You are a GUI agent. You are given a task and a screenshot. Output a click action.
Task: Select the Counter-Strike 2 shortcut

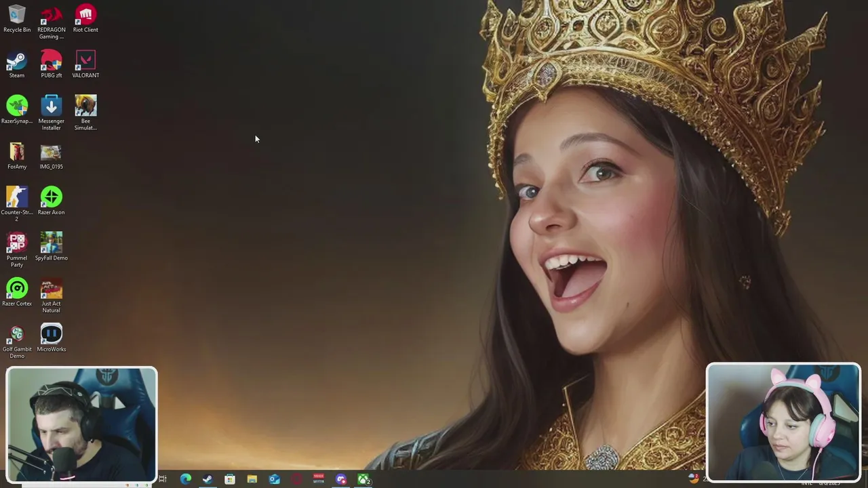[x=17, y=204]
